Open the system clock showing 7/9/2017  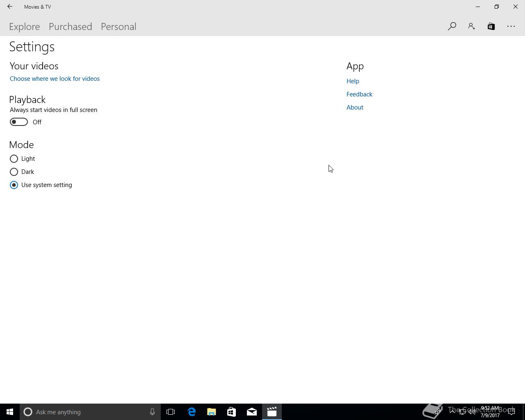(x=490, y=412)
